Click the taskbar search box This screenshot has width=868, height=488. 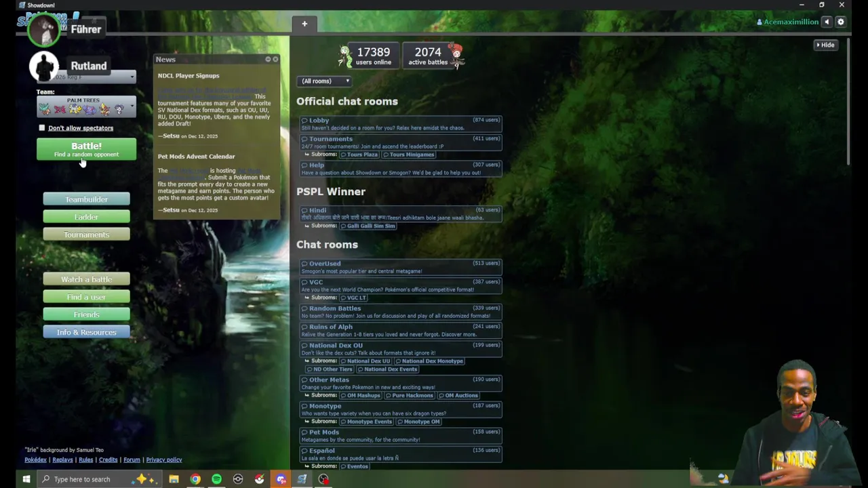click(99, 479)
